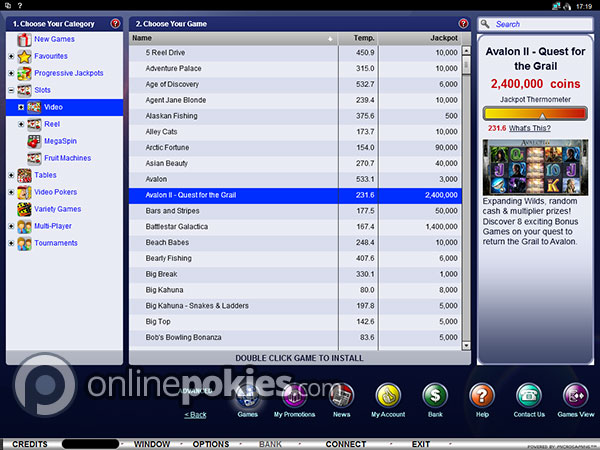Image resolution: width=600 pixels, height=450 pixels.
Task: Select the Agent Jane Blonde row
Action: click(x=295, y=100)
